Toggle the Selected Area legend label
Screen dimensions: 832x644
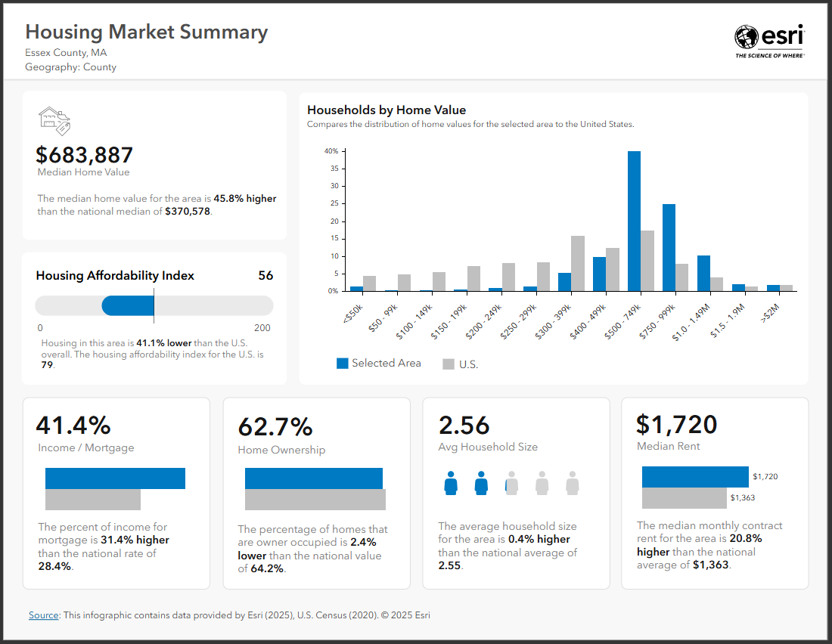[386, 363]
